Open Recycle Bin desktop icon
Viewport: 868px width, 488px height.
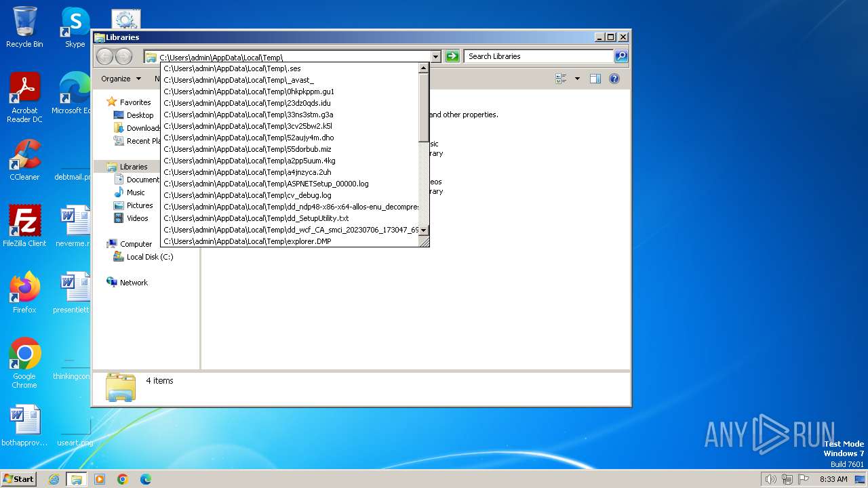click(24, 27)
